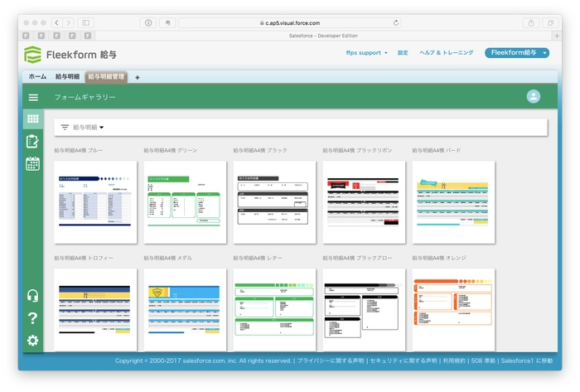This screenshot has height=392, width=580.
Task: Select the gallery grid icon in sidebar
Action: [33, 119]
